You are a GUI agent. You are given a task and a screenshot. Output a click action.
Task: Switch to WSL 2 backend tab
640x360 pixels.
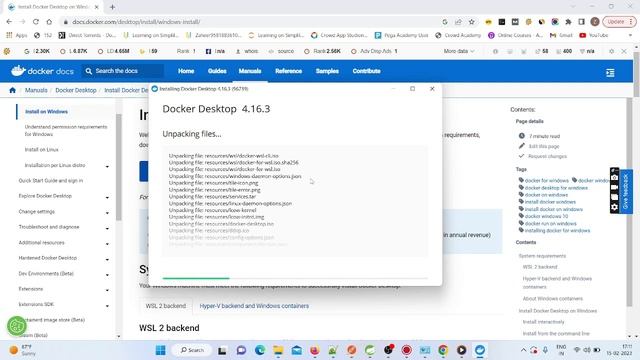click(x=166, y=306)
